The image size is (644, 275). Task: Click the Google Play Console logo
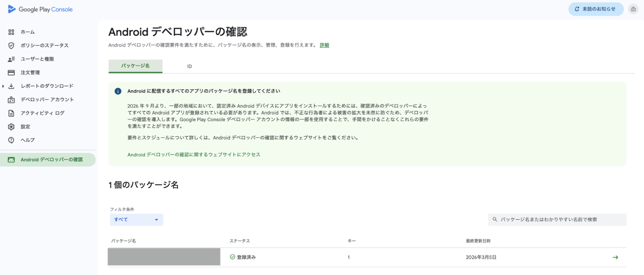point(40,9)
